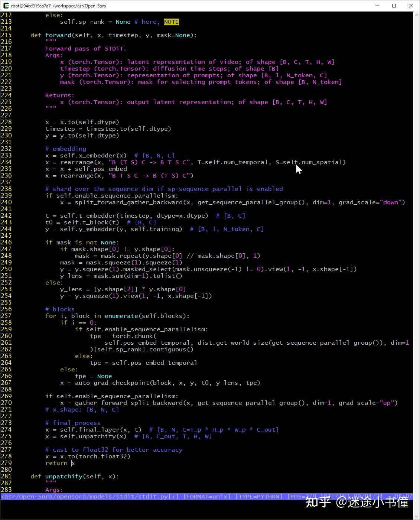Click the 'if mask is not None:' statement

click(x=82, y=243)
